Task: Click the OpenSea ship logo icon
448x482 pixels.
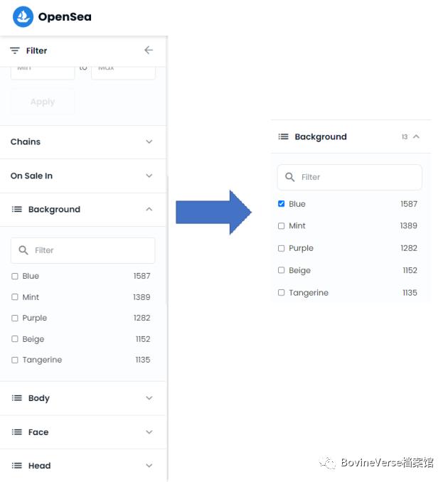Action: tap(23, 16)
